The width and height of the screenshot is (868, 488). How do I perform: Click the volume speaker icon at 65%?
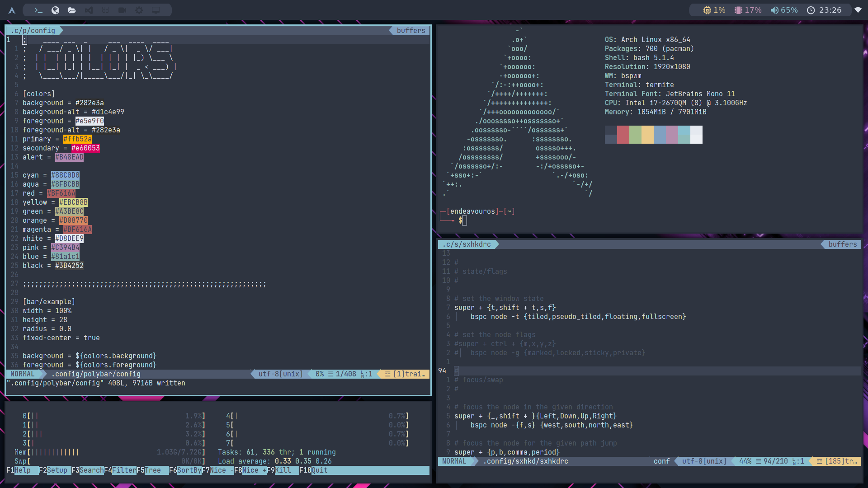click(774, 10)
